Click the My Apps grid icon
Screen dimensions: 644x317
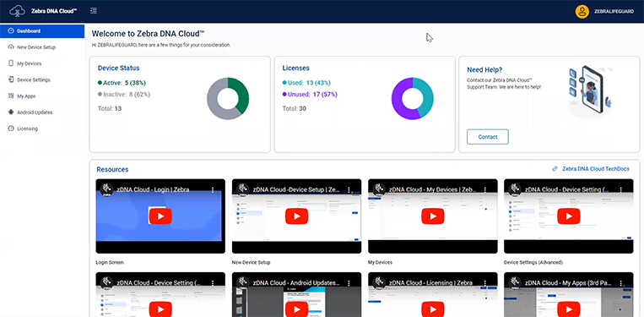(11, 96)
